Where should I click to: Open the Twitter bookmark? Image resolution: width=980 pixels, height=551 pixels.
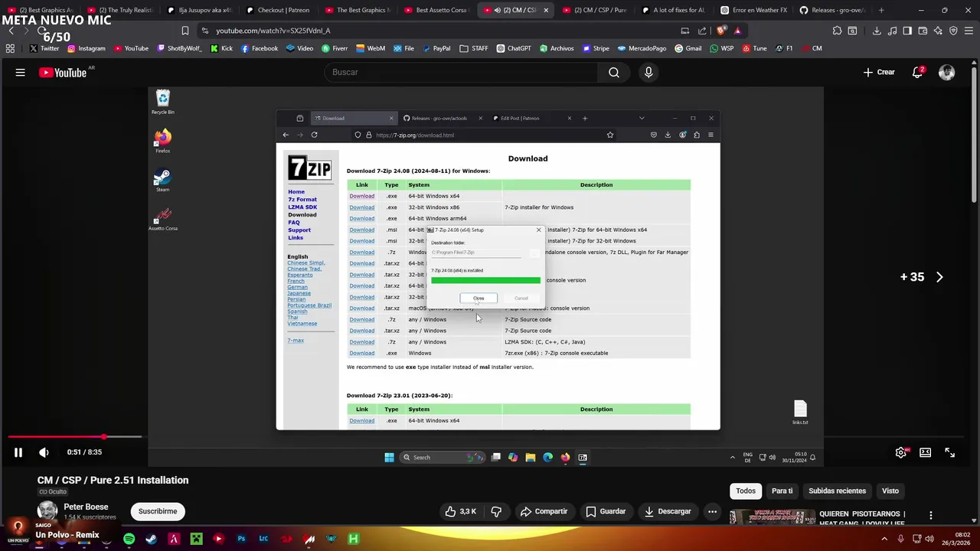click(x=44, y=48)
